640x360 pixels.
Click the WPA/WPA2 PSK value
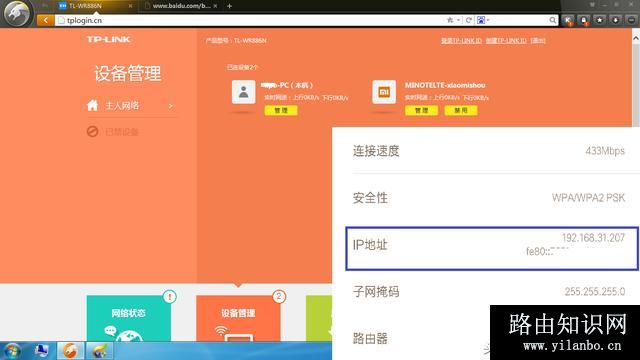tap(588, 198)
